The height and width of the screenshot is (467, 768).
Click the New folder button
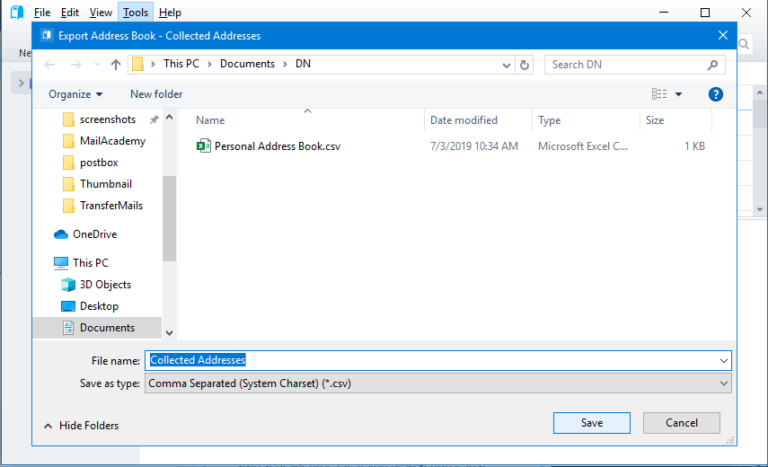pos(156,94)
